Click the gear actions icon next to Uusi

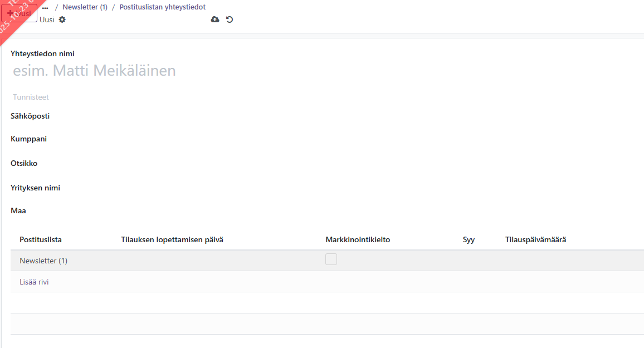[62, 19]
